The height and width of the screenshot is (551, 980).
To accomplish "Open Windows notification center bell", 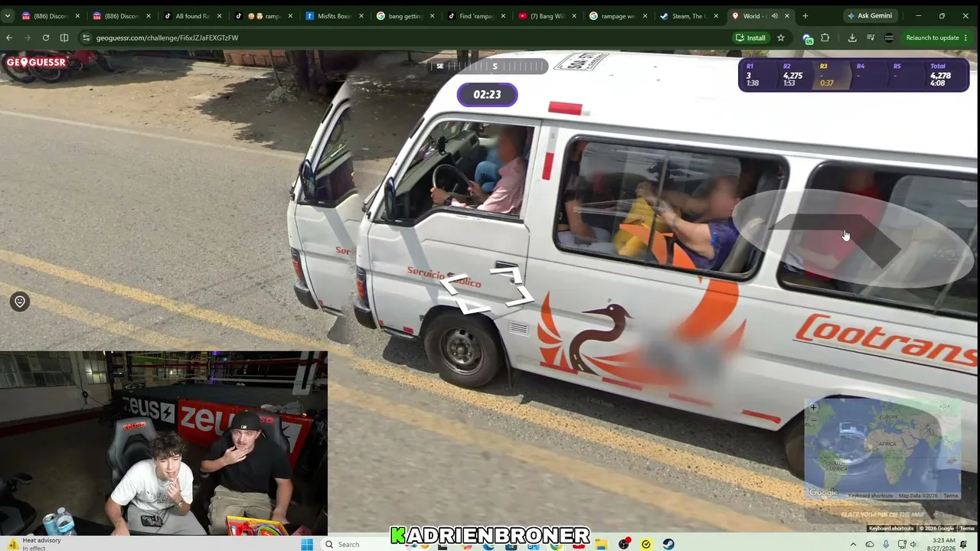I will click(x=964, y=544).
